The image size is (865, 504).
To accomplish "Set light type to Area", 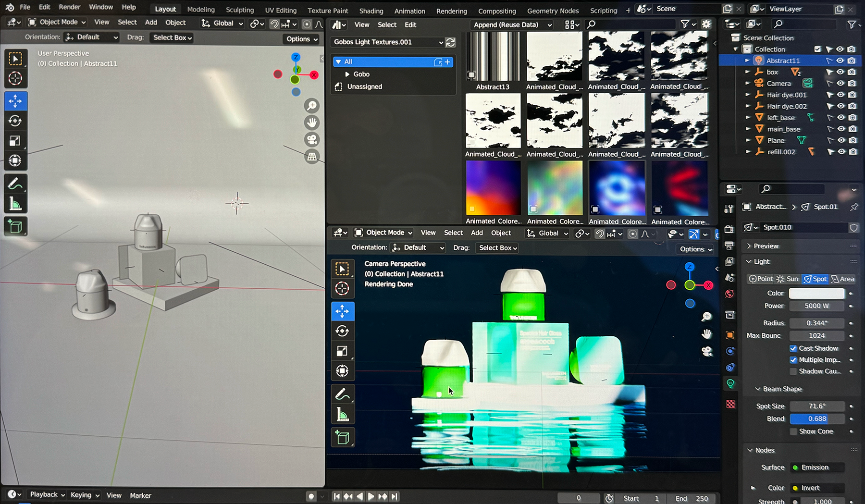I will point(843,279).
